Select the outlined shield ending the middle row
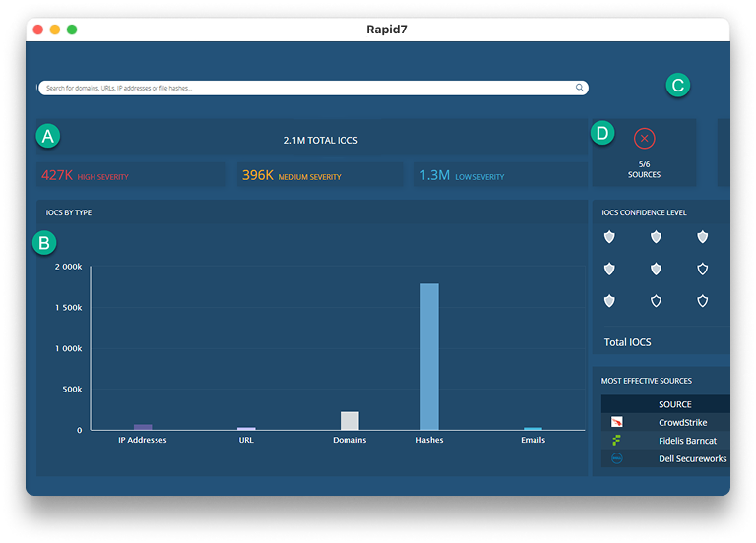 click(x=703, y=269)
